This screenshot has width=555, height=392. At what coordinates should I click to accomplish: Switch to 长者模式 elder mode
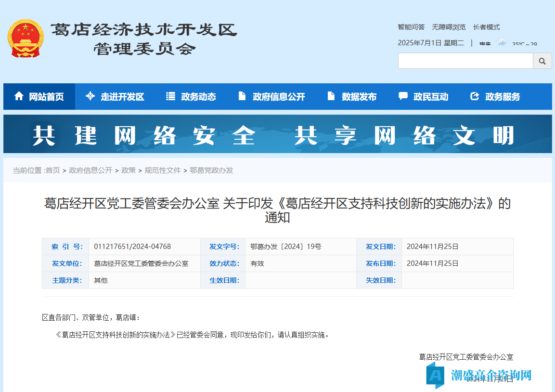tap(486, 27)
